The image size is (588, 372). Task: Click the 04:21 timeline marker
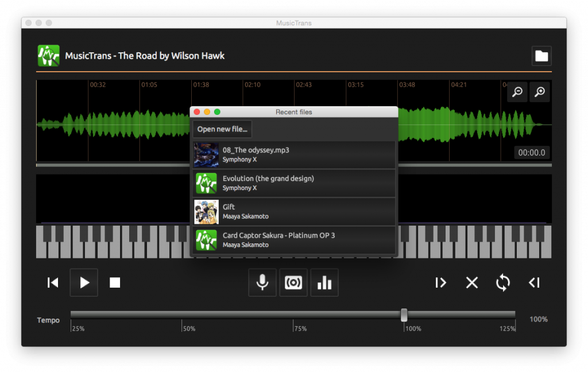(x=459, y=85)
